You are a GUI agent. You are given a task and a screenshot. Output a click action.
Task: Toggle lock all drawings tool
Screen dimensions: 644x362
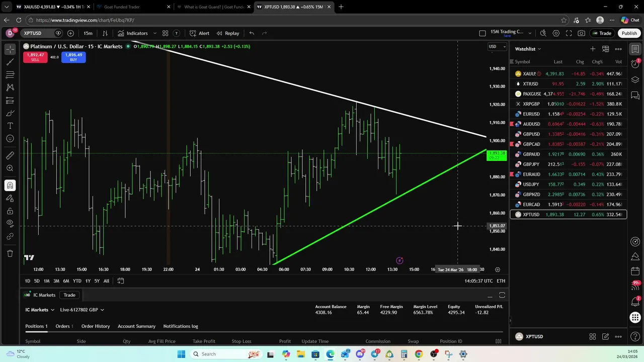[x=10, y=211]
